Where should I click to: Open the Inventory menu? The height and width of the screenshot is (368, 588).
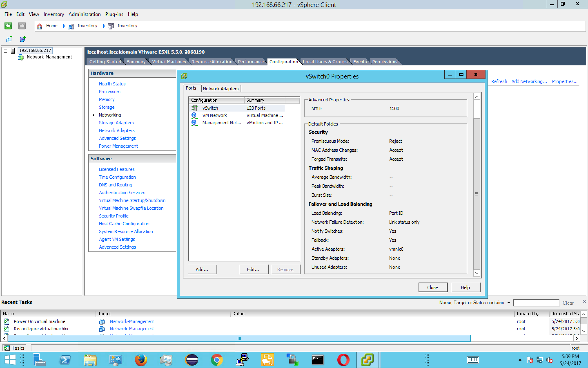[x=54, y=14]
